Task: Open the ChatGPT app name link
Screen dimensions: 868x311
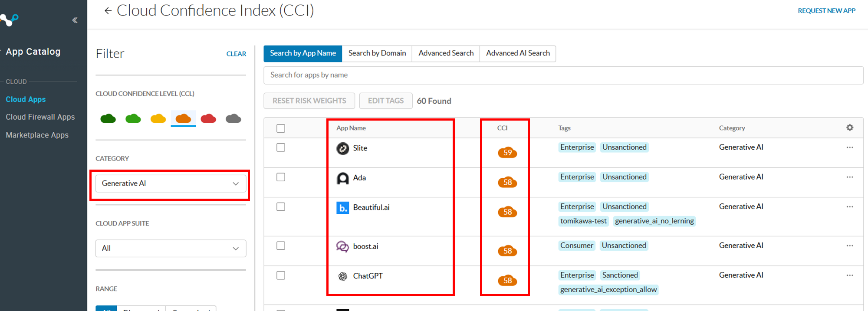Action: pos(368,276)
